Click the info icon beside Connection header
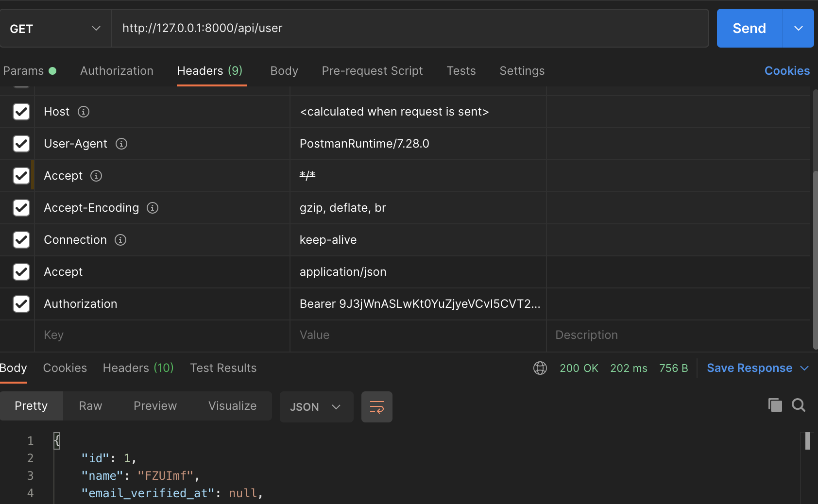Screen dimensions: 818x504 pos(120,240)
